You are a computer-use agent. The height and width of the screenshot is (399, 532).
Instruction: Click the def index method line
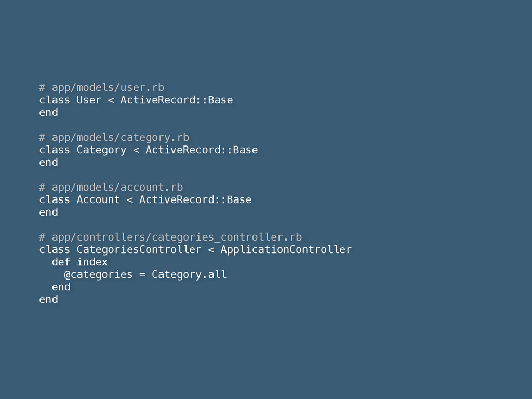coord(79,262)
